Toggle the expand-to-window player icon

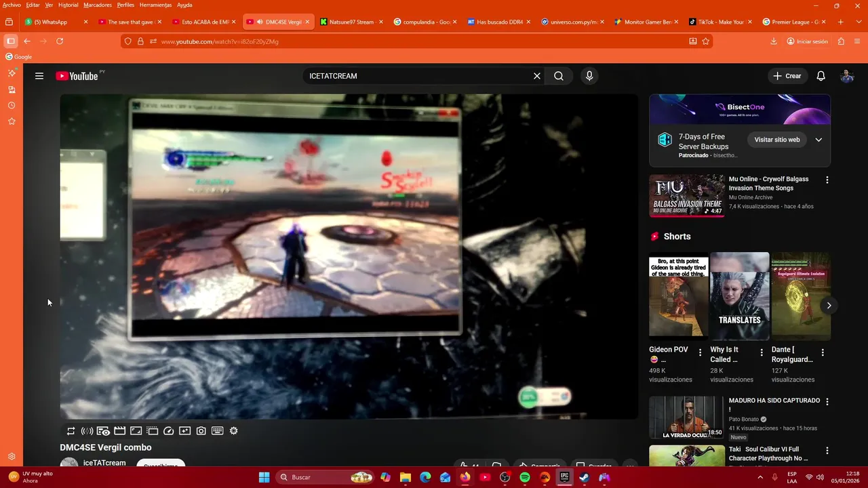pyautogui.click(x=136, y=431)
